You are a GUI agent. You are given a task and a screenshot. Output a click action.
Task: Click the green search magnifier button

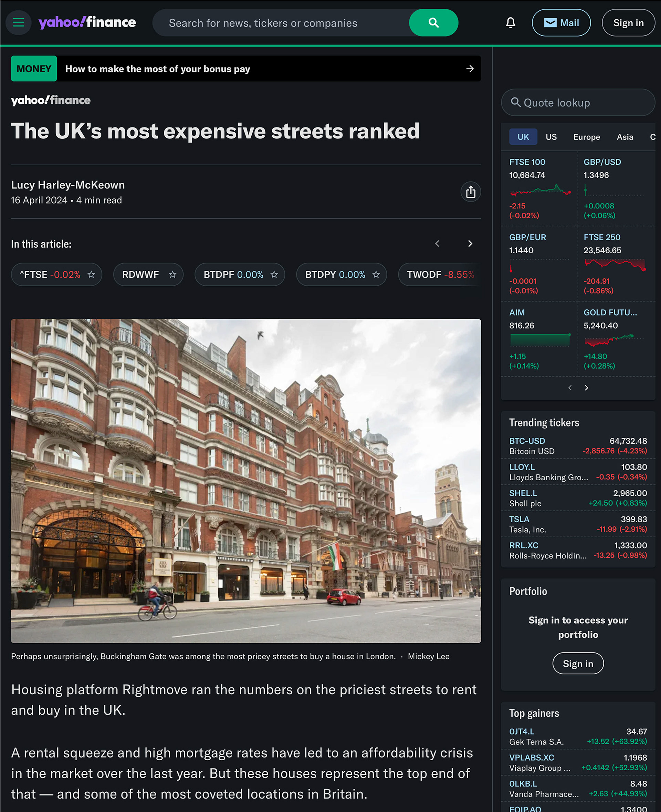(x=433, y=23)
